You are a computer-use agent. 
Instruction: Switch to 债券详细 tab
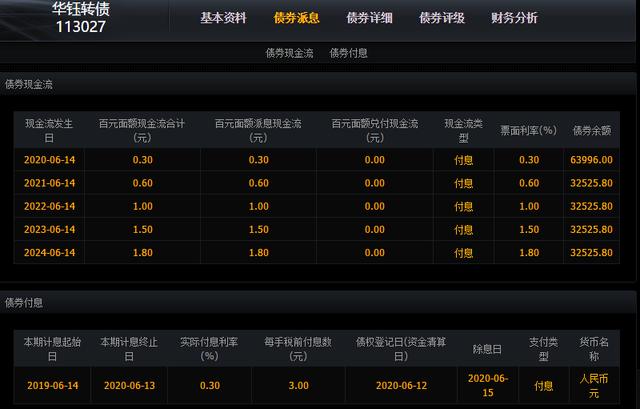click(x=369, y=18)
